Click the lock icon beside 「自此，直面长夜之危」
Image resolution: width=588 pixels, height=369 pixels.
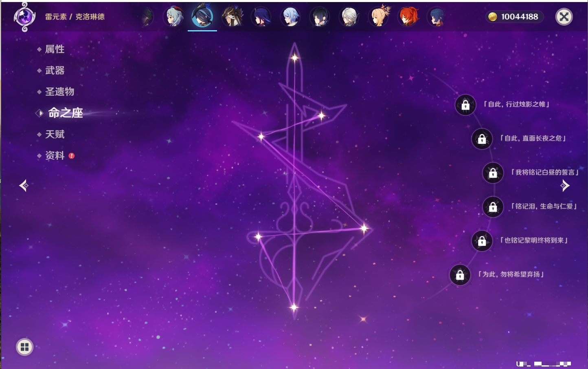[x=482, y=139]
